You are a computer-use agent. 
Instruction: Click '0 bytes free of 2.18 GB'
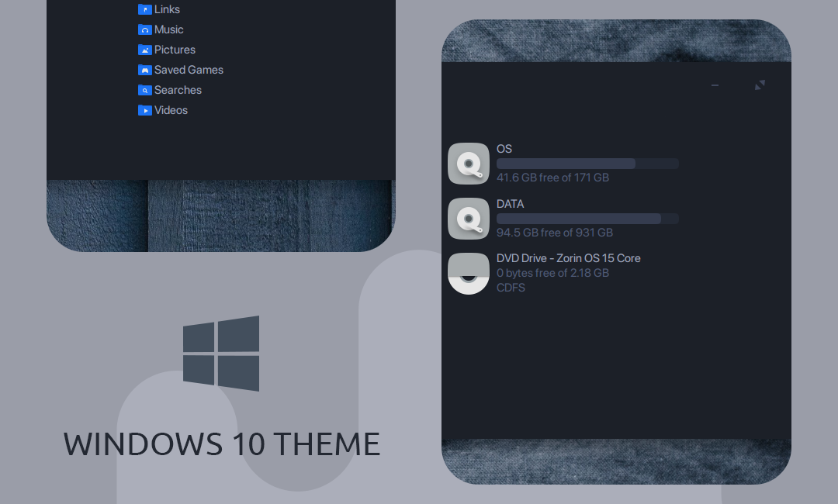[552, 273]
